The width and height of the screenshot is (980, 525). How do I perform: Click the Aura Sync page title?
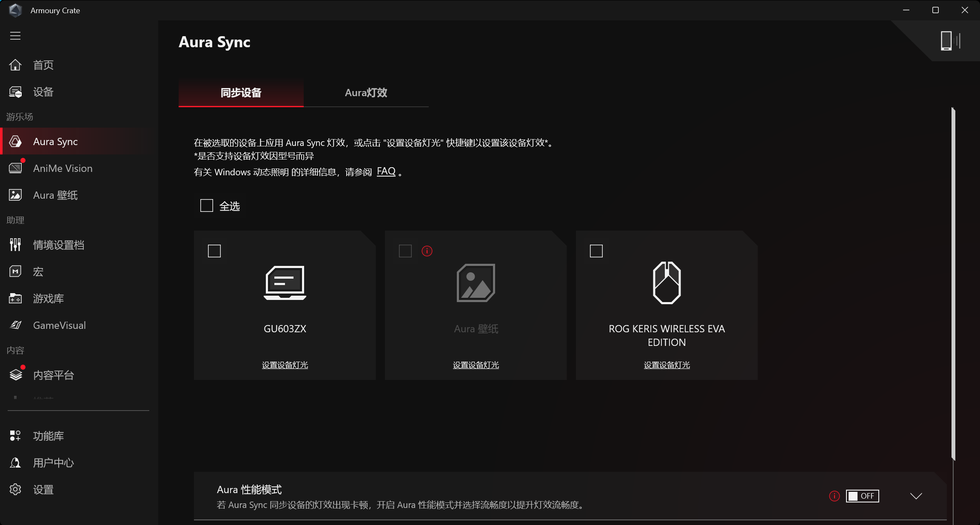215,42
